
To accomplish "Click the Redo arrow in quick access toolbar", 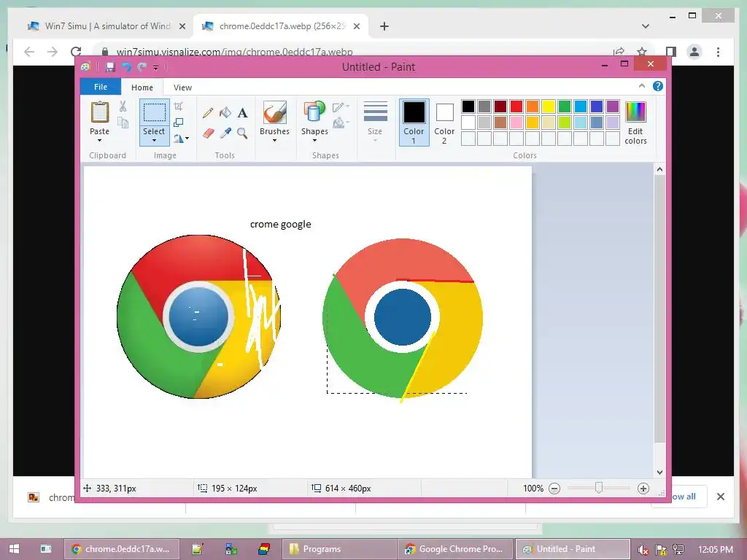I will (142, 67).
